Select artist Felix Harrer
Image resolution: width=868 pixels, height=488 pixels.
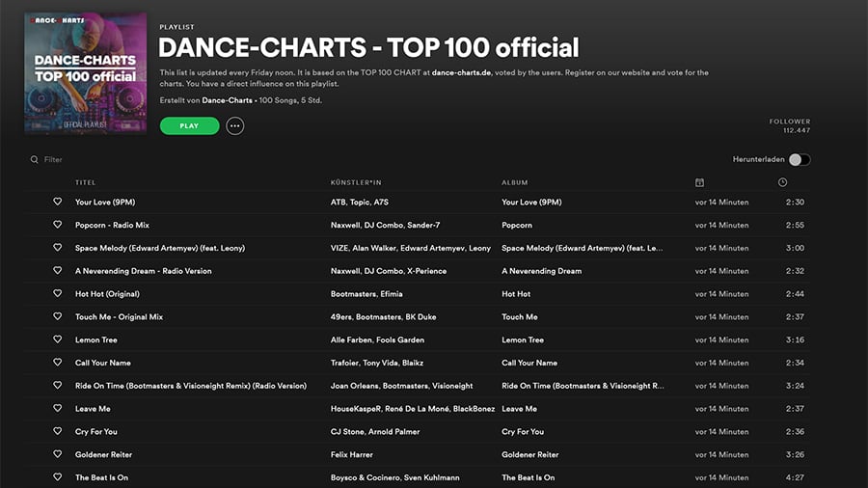(351, 455)
